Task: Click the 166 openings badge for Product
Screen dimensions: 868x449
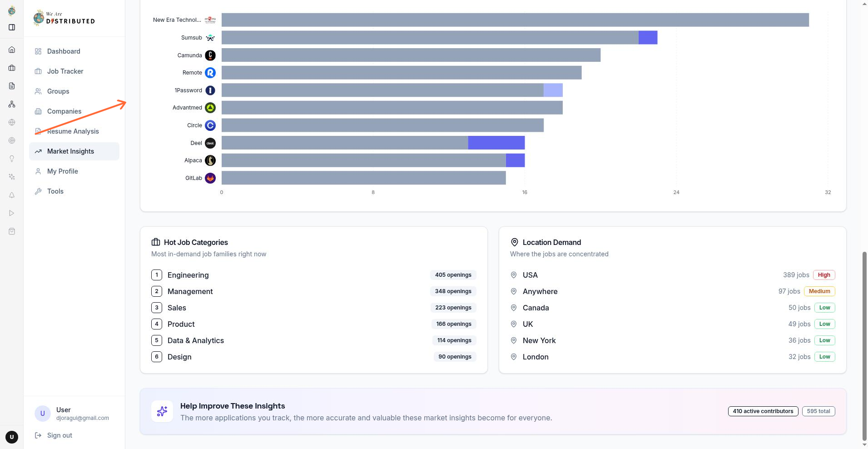Action: pos(454,324)
